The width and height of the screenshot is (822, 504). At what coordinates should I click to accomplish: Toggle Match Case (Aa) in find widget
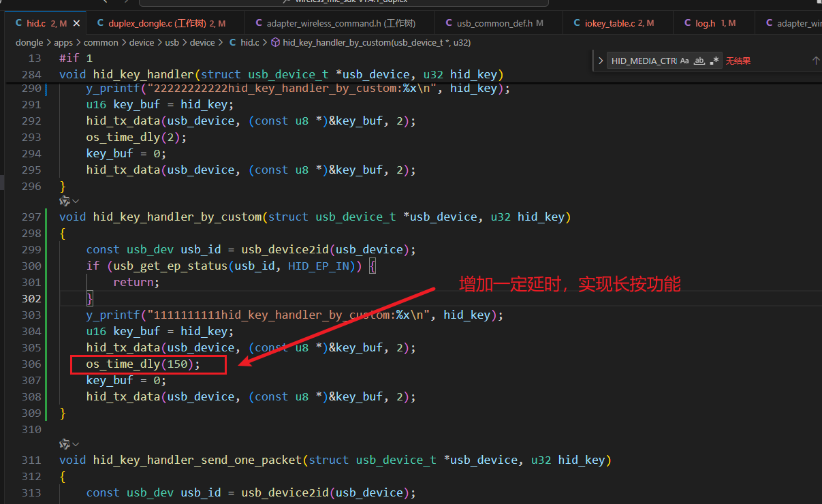[684, 61]
